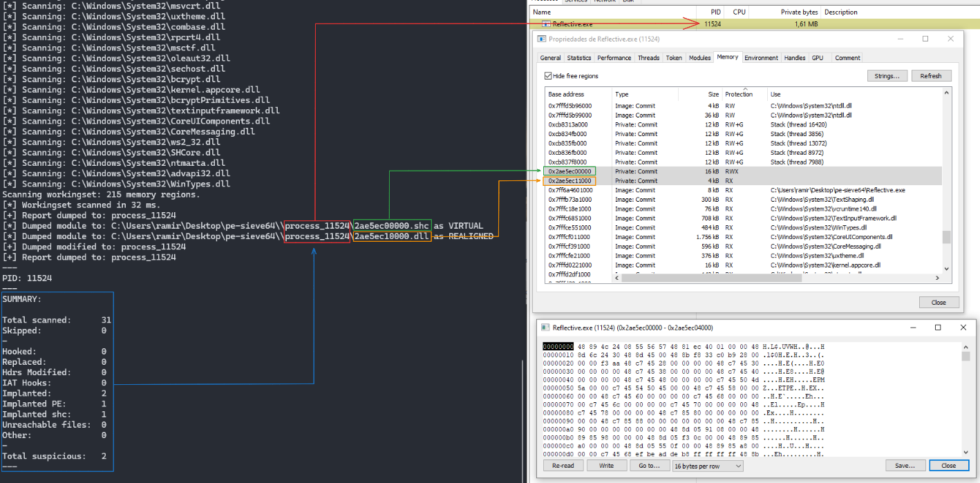Image resolution: width=980 pixels, height=483 pixels.
Task: Maximize the Propriedades de Reflective.exe window
Action: [x=925, y=39]
